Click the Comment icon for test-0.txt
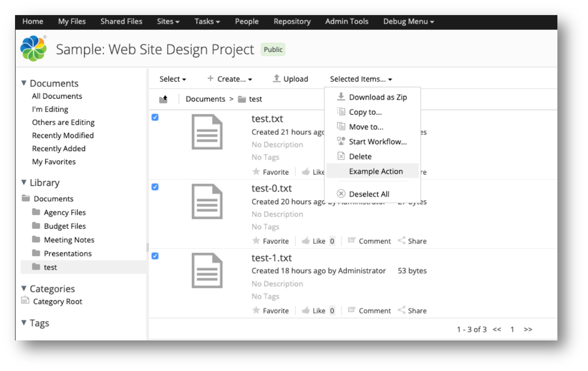Viewport: 588px width, 371px height. tap(351, 241)
